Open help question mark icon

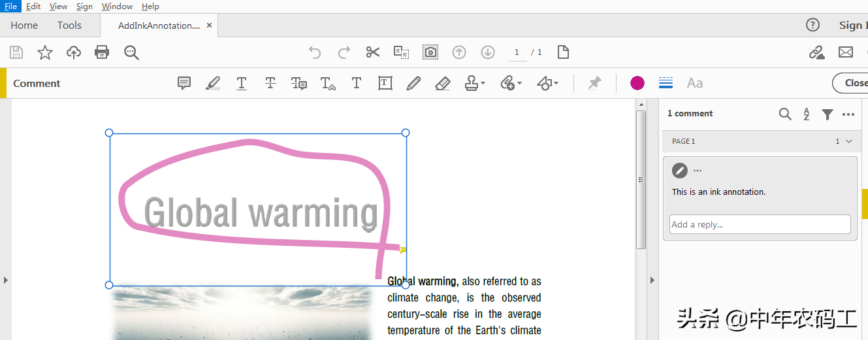(x=812, y=25)
